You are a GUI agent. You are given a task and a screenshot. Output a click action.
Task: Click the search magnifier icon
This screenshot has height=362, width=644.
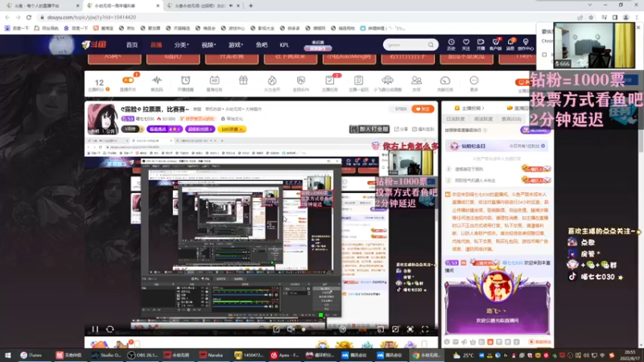point(431,45)
